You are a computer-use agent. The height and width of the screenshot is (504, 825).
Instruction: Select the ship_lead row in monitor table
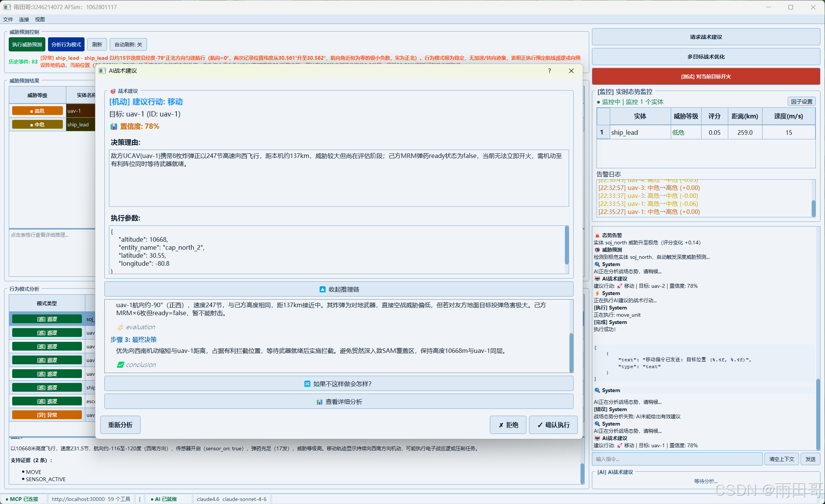click(640, 132)
